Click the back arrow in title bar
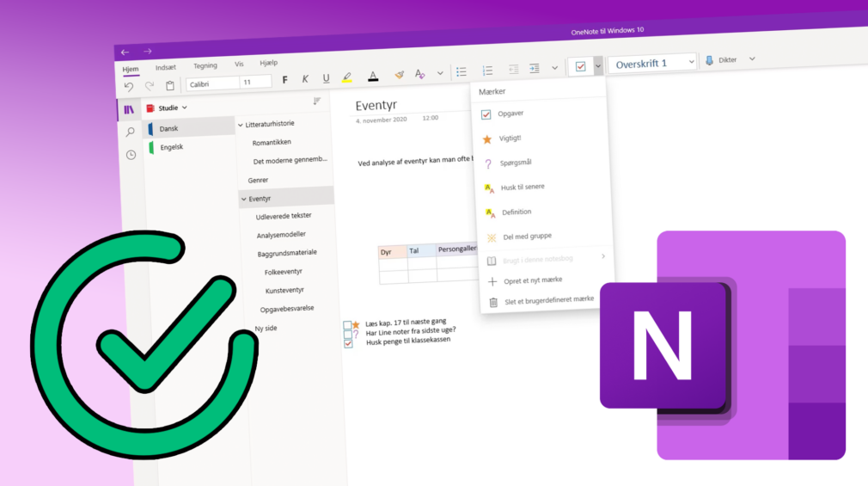 [x=125, y=52]
